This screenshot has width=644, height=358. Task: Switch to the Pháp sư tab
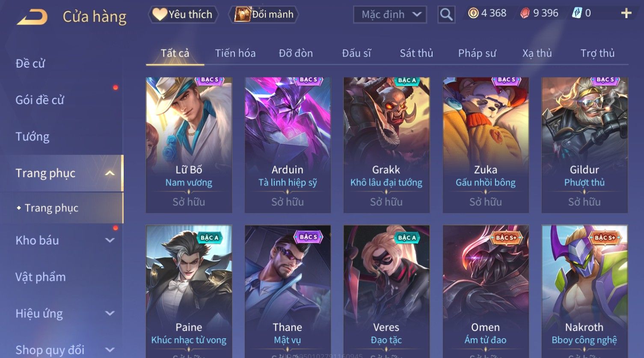(x=477, y=53)
